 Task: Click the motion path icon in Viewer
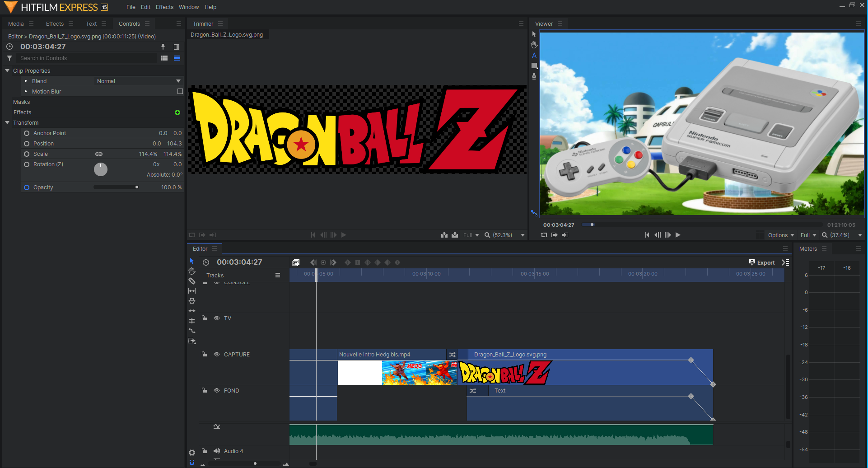point(534,213)
